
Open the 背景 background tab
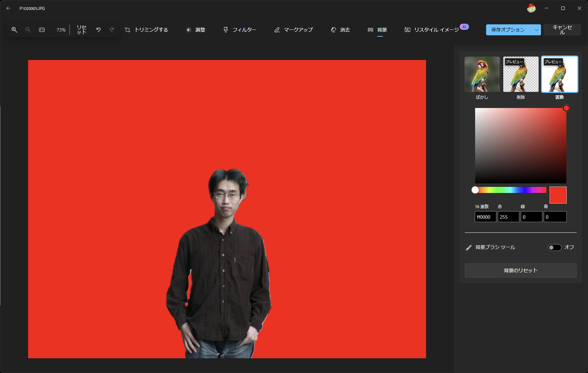377,30
